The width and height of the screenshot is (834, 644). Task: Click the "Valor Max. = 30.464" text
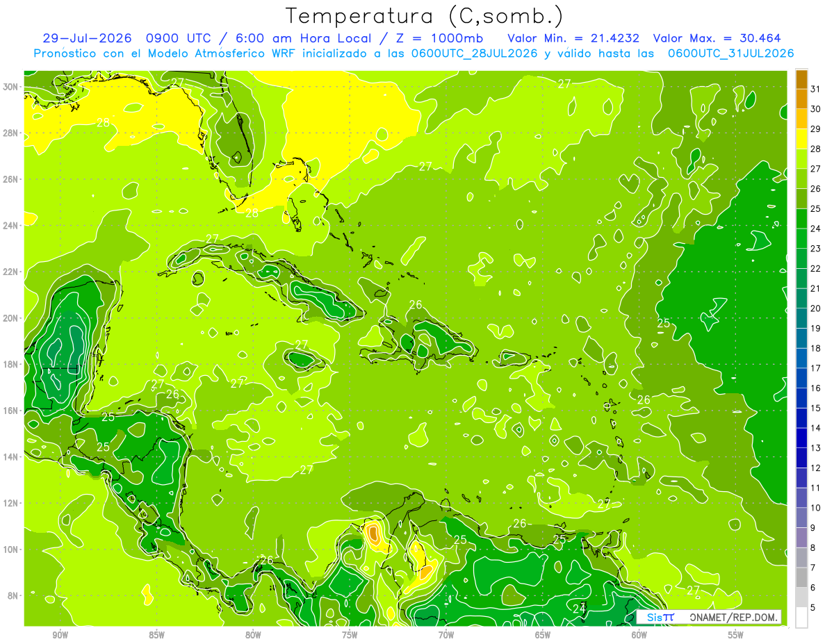717,38
